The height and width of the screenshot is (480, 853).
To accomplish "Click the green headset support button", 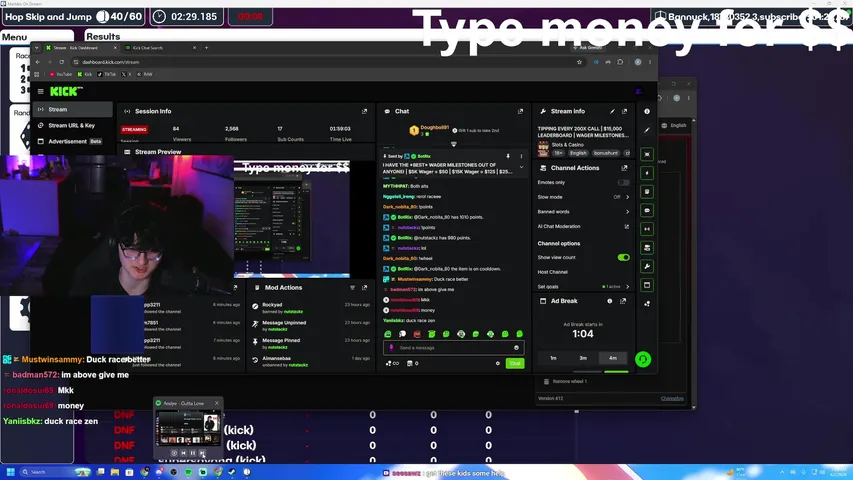I will (643, 359).
